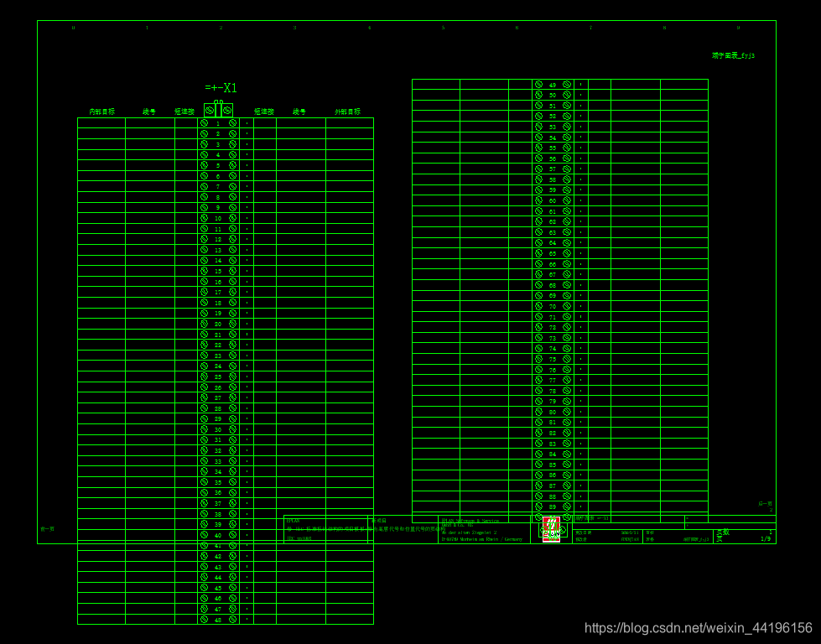
Task: Select the right screw symbol of terminal 71
Action: [567, 317]
